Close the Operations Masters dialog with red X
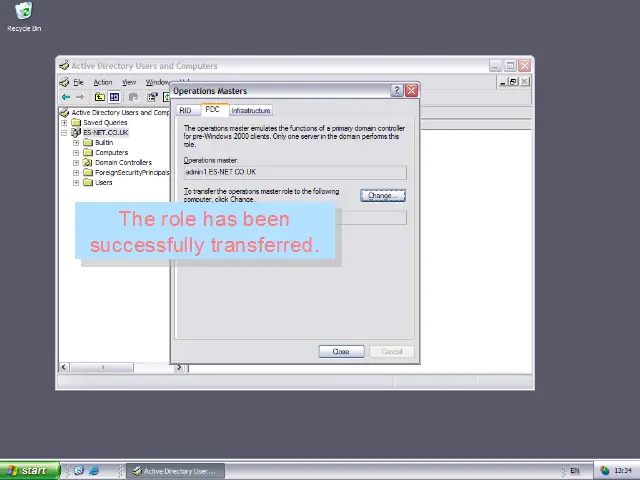 coord(411,91)
